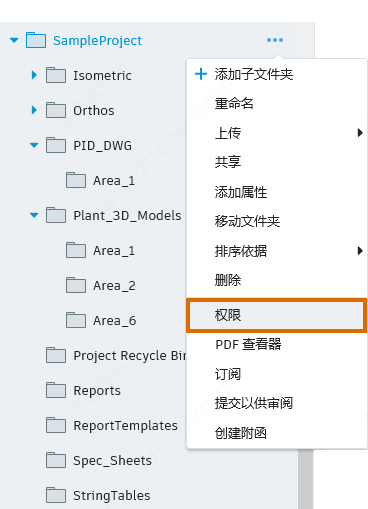368x509 pixels.
Task: Open the 排序依据 submenu arrow
Action: tap(360, 251)
